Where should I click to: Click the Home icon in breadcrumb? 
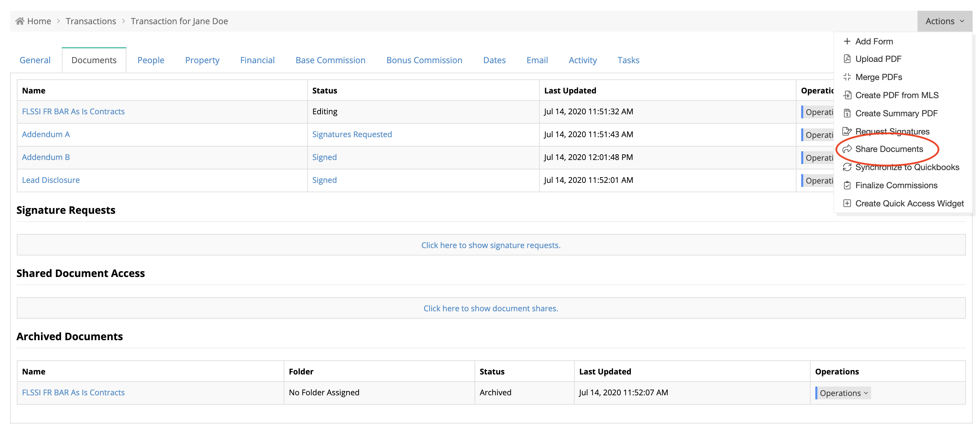coord(20,21)
